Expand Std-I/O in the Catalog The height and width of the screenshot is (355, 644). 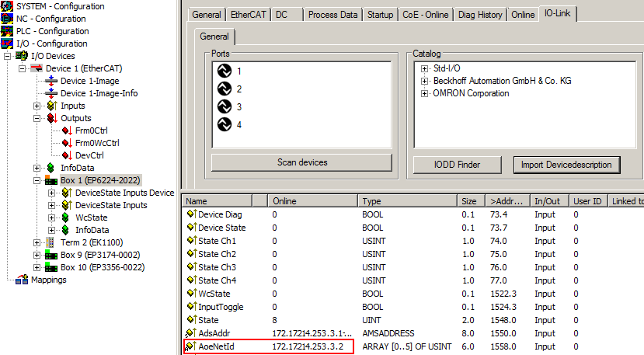point(425,68)
